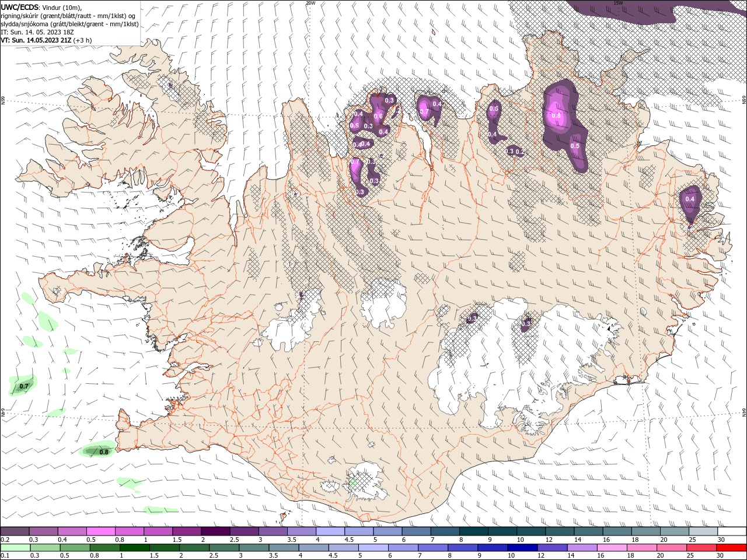The width and height of the screenshot is (747, 560).
Task: Pick the upper legend swatch between 2 and 2.5
Action: 215,531
